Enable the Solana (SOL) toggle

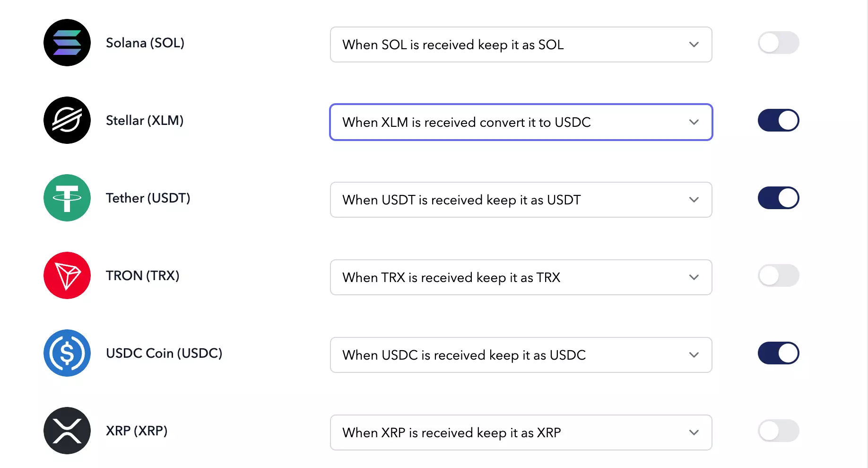pyautogui.click(x=778, y=43)
